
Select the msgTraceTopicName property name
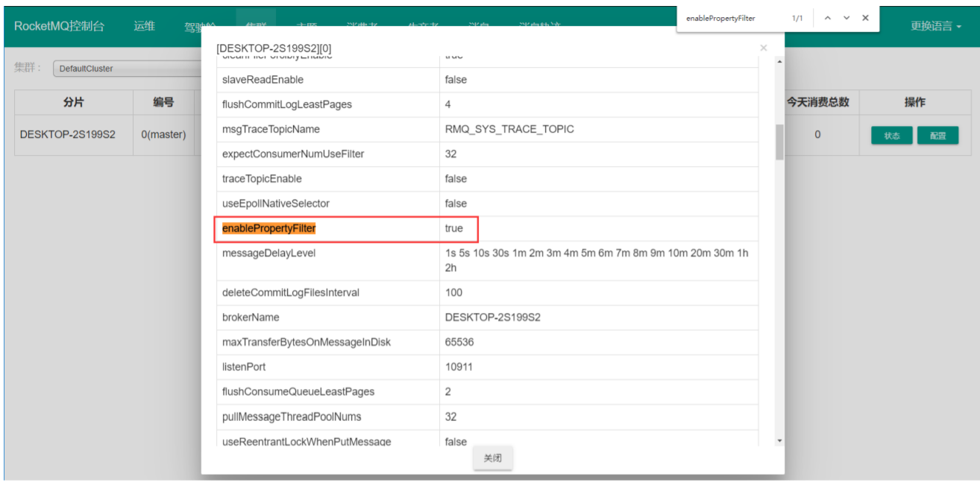pos(271,129)
